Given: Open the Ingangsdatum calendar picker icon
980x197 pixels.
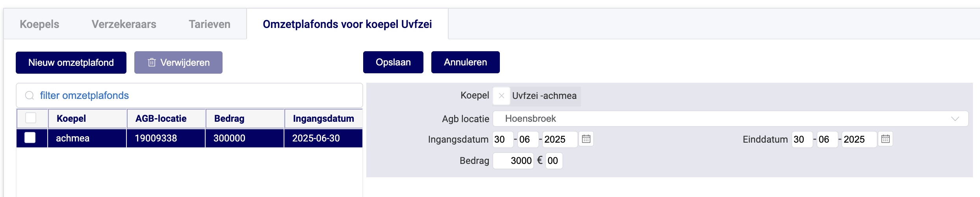Looking at the screenshot, I should [586, 139].
